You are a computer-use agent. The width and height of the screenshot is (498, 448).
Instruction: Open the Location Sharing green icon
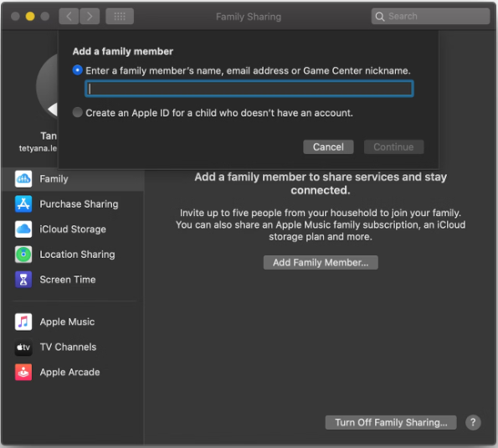point(23,255)
